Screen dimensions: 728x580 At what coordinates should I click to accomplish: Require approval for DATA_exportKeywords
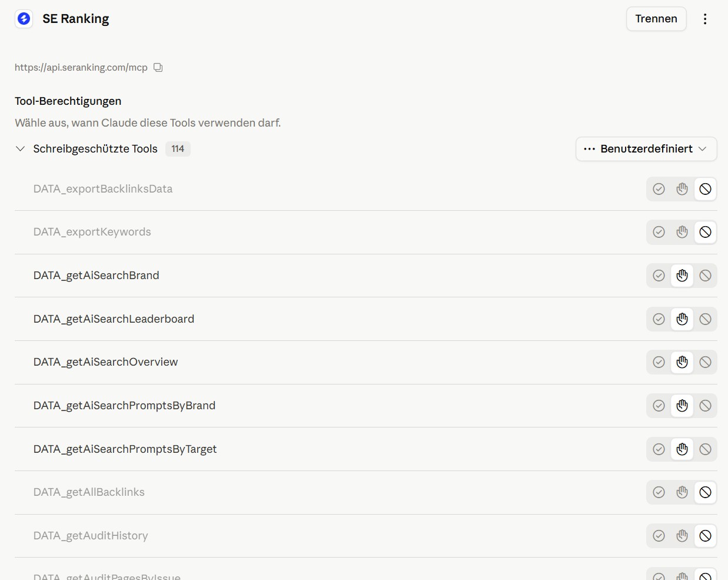[x=682, y=232]
